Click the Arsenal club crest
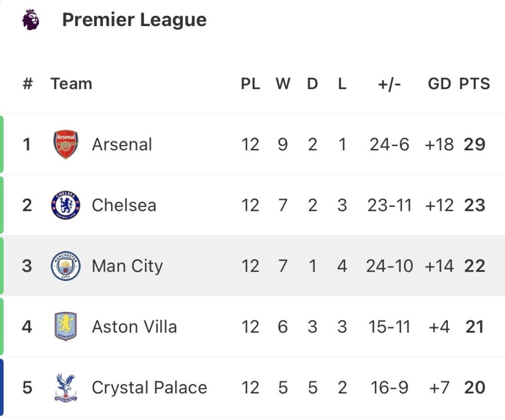This screenshot has width=505, height=420. coord(66,144)
